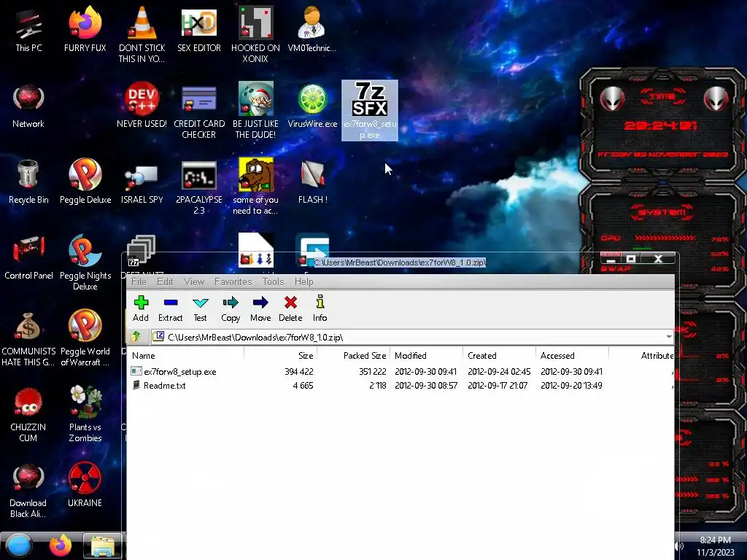
Task: Select the Network desktop icon
Action: 28,106
